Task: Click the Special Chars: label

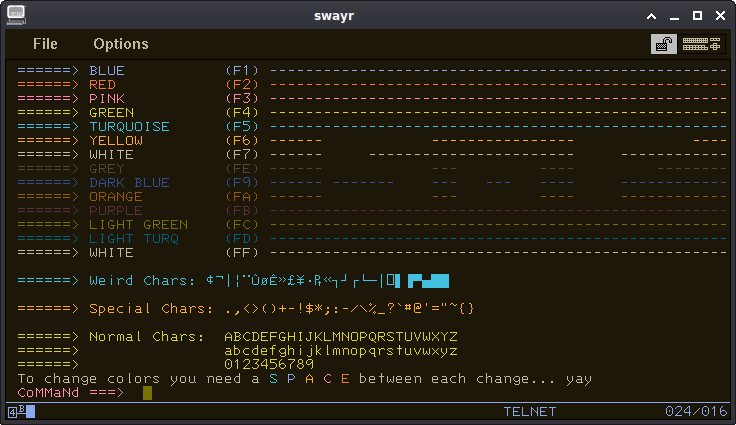Action: pos(151,309)
